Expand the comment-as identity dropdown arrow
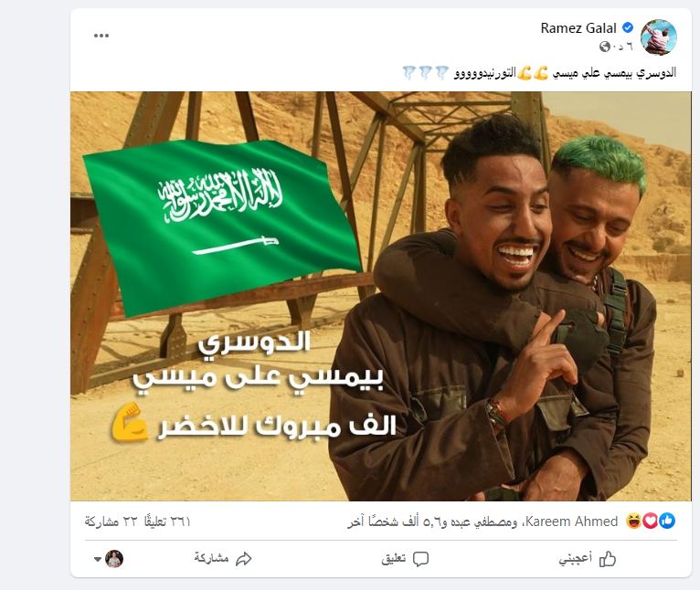This screenshot has width=700, height=590. pos(98,559)
